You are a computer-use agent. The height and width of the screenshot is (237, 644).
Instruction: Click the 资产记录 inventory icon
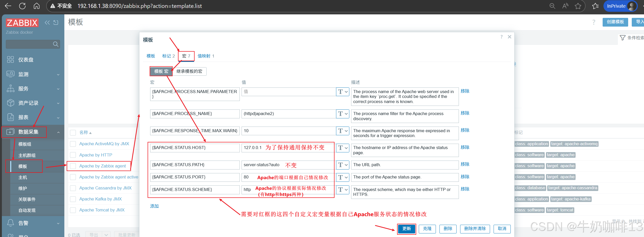(10, 103)
